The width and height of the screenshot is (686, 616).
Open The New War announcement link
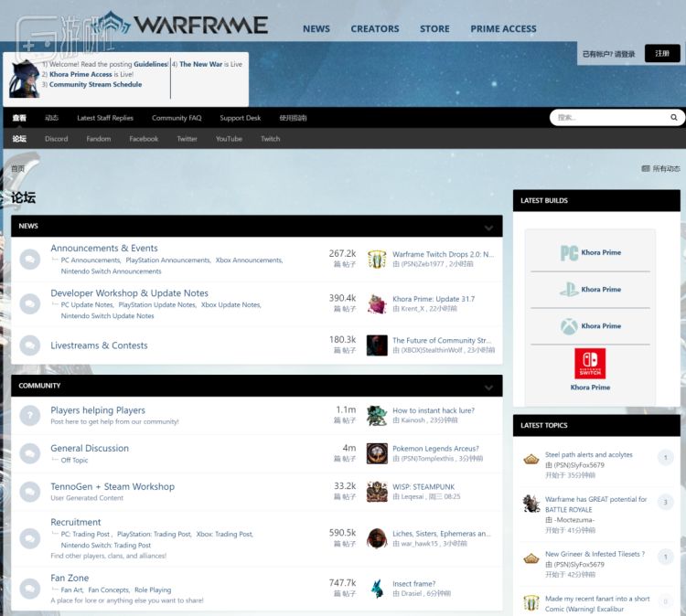pyautogui.click(x=201, y=64)
